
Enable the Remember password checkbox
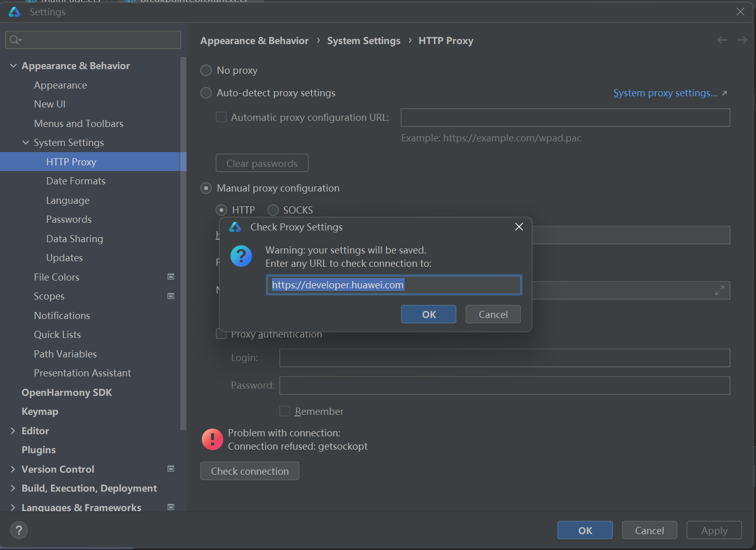coord(285,411)
